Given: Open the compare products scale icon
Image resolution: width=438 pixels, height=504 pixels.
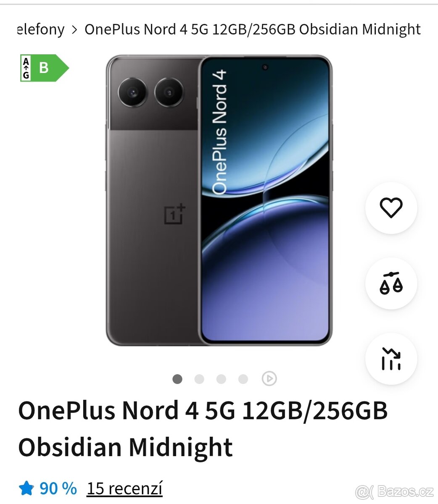Looking at the screenshot, I should tap(391, 283).
